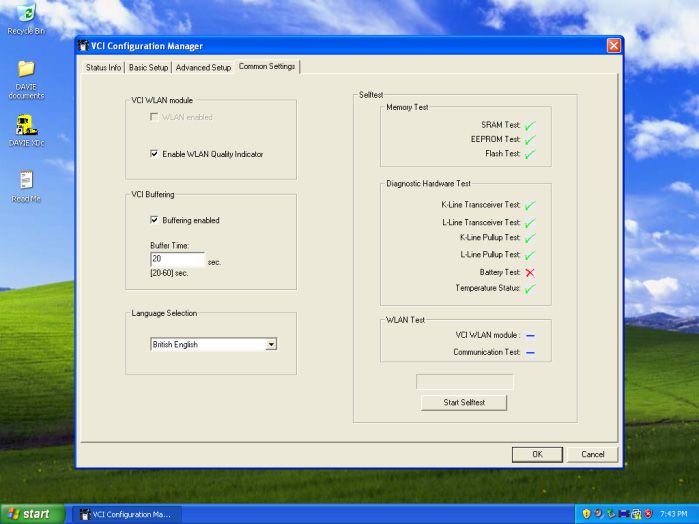Launch the DAVIE XDc desktop icon
This screenshot has height=524, width=699.
tap(26, 125)
